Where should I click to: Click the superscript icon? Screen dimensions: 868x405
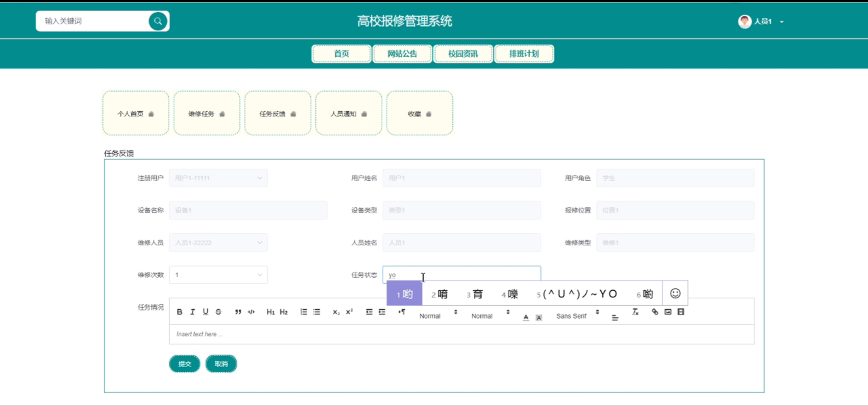point(349,312)
